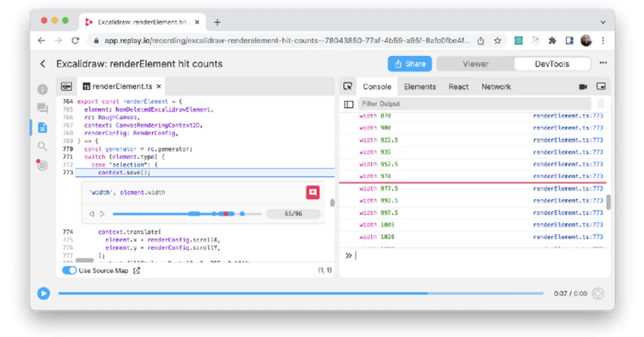This screenshot has height=337, width=644.
Task: Open picture-in-picture mode icon near Network tab
Action: click(602, 86)
